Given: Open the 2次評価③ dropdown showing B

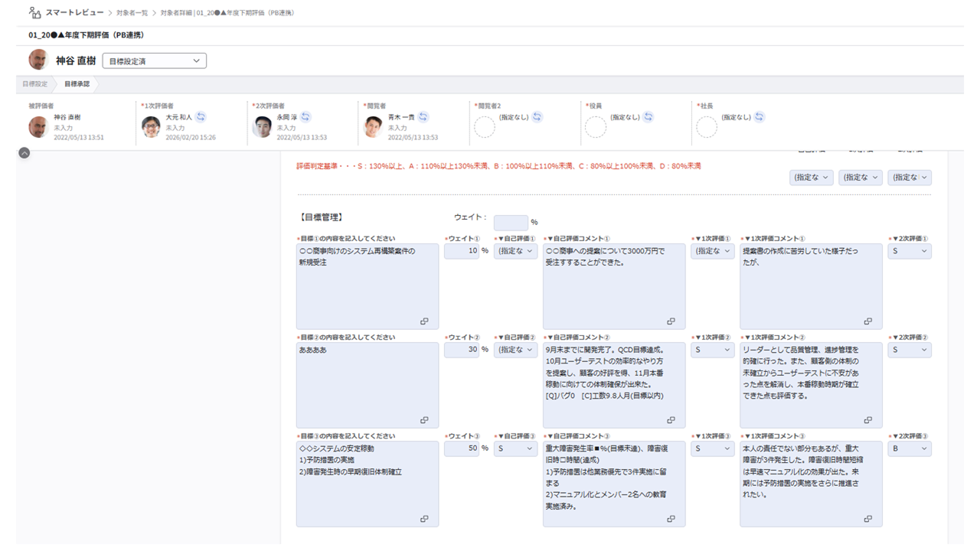Looking at the screenshot, I should [910, 448].
